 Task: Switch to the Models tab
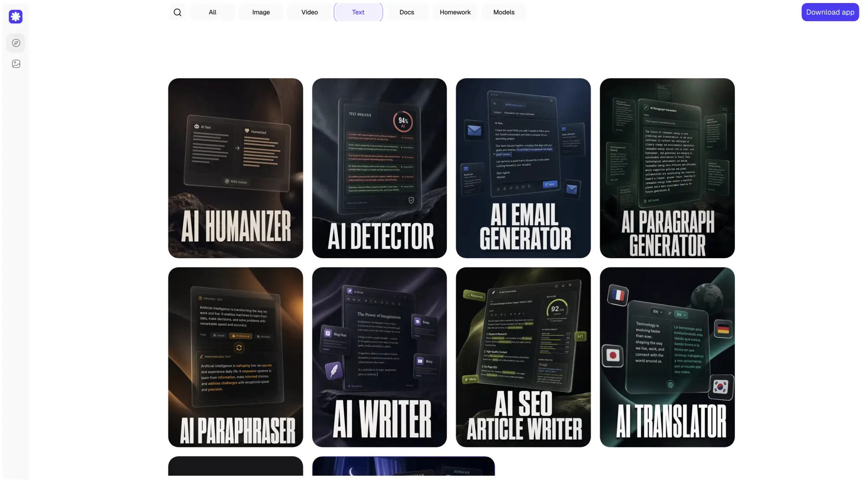[504, 12]
